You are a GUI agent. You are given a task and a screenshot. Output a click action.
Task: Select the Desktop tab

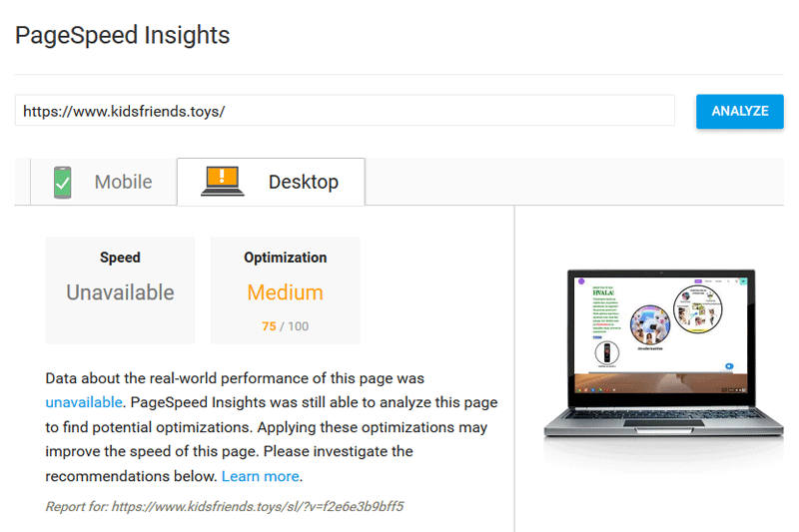point(271,182)
